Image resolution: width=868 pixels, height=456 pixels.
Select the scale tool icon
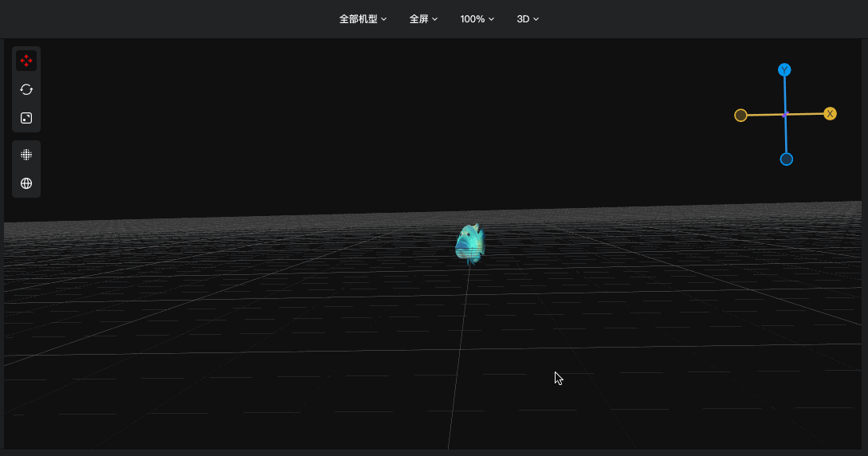pos(26,119)
